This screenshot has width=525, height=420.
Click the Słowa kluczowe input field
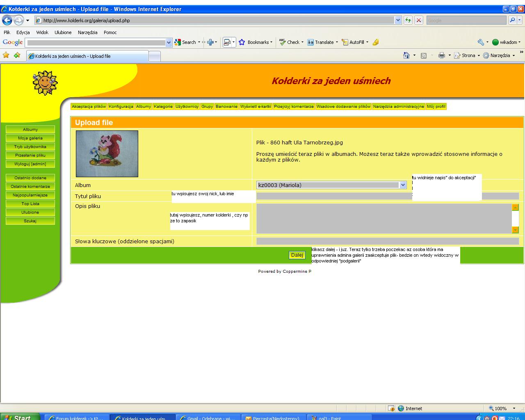387,241
